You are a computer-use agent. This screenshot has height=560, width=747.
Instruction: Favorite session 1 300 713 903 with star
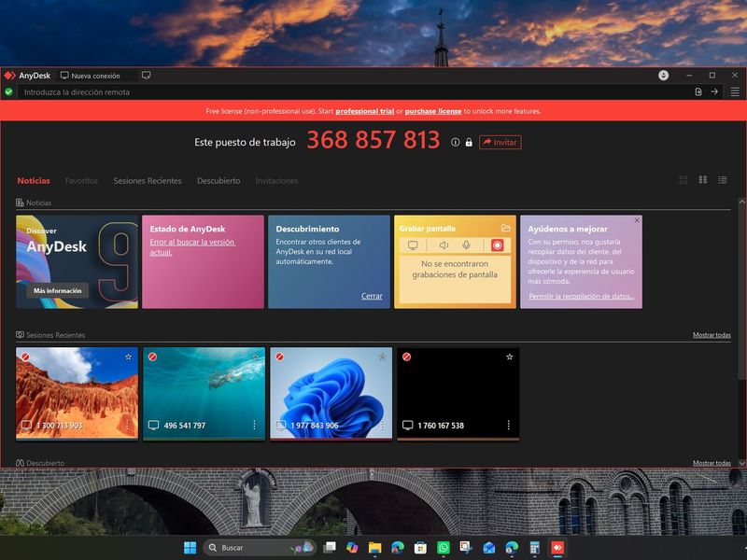(x=128, y=357)
